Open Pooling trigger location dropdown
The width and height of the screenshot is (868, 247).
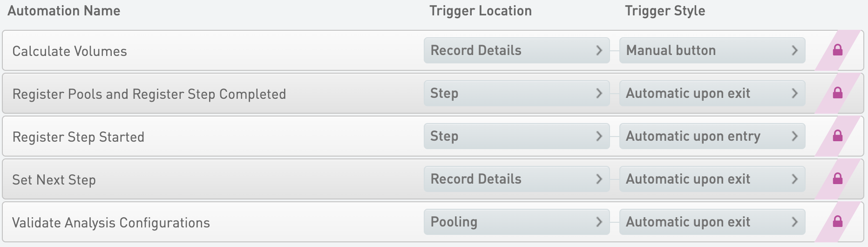click(516, 222)
